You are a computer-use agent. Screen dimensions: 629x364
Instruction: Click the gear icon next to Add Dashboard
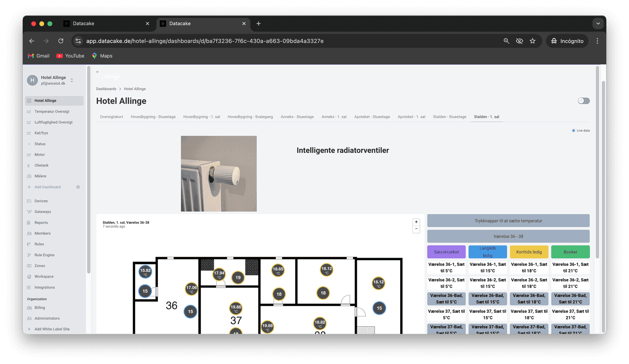(78, 187)
